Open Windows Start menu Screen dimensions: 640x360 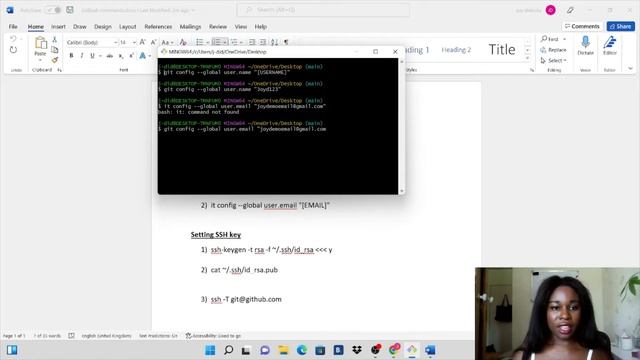(210, 350)
